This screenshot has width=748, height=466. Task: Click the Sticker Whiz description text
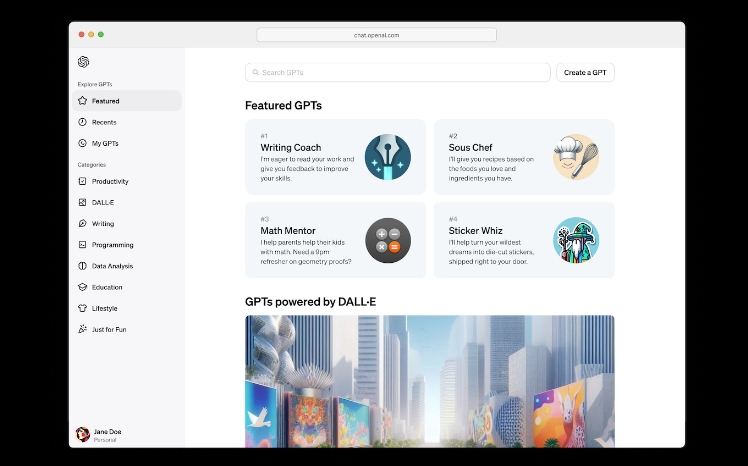[x=491, y=252]
